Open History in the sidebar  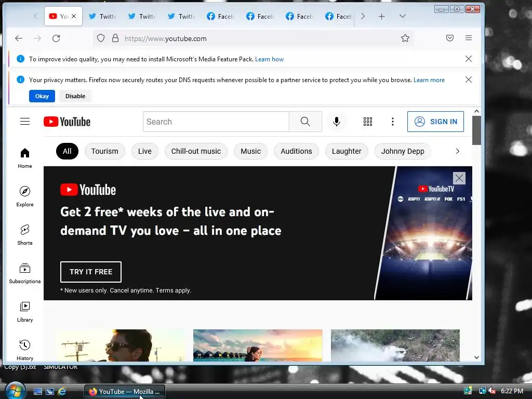[25, 350]
